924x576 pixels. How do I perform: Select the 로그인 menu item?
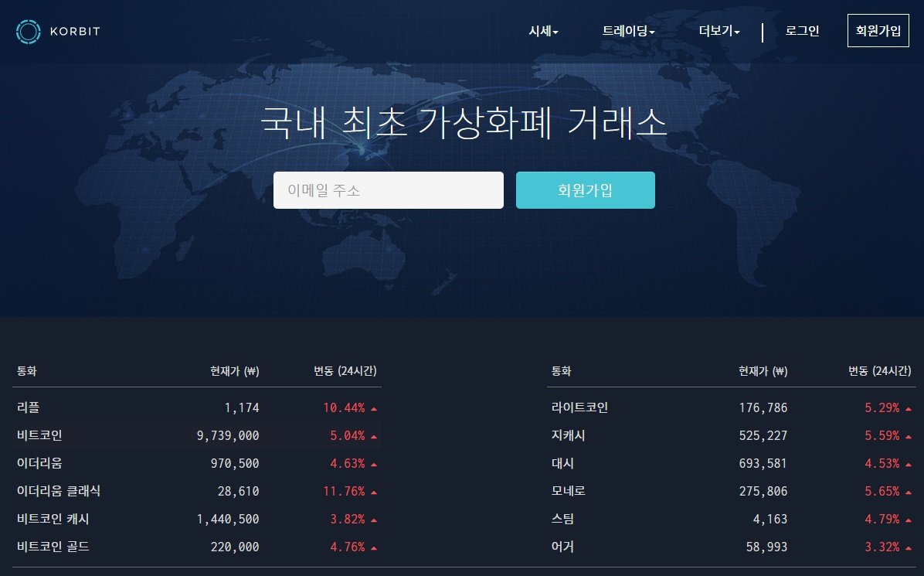(802, 31)
